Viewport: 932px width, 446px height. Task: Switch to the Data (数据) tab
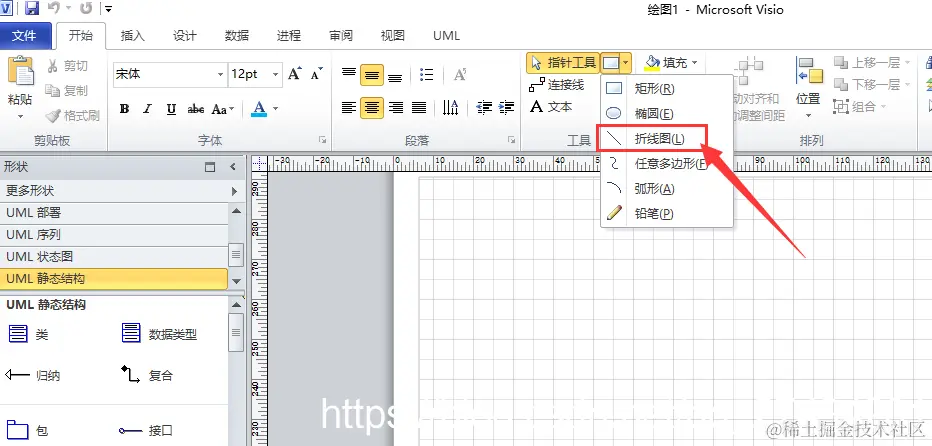(237, 36)
